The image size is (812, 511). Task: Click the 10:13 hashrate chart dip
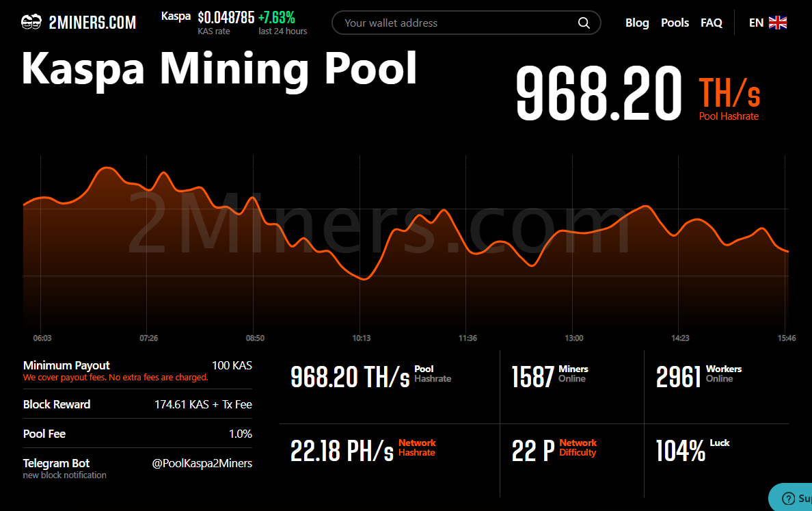click(x=364, y=278)
